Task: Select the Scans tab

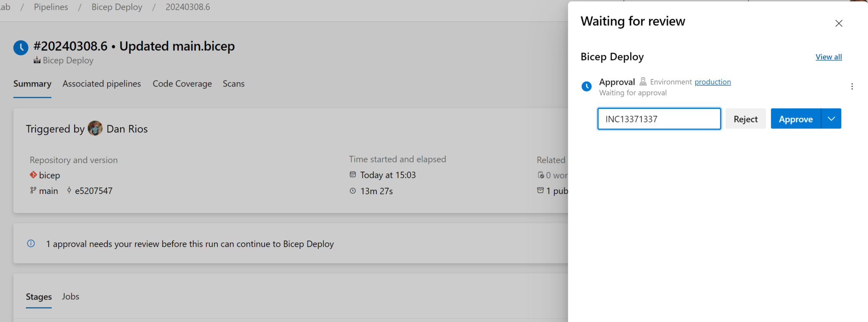Action: (x=234, y=84)
